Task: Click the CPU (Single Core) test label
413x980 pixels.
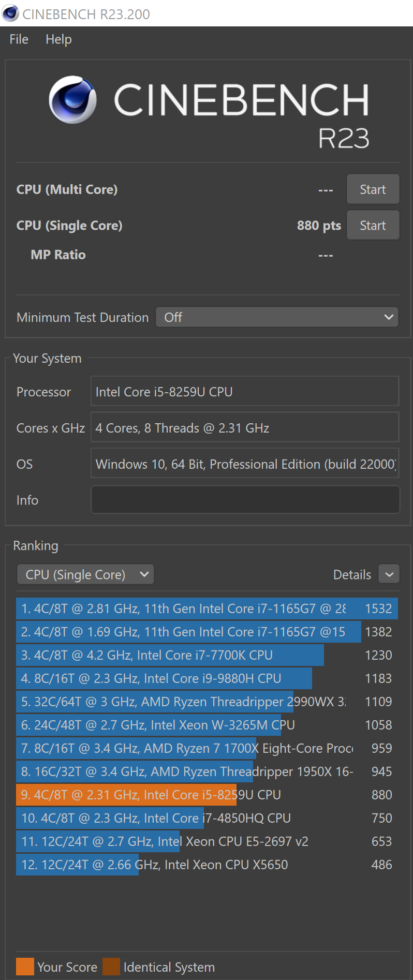Action: tap(69, 226)
